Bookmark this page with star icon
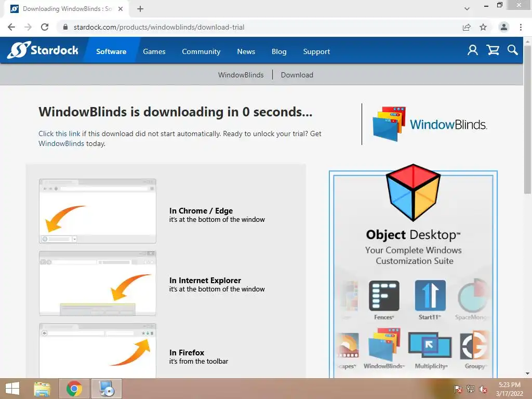Image resolution: width=532 pixels, height=399 pixels. click(x=483, y=27)
